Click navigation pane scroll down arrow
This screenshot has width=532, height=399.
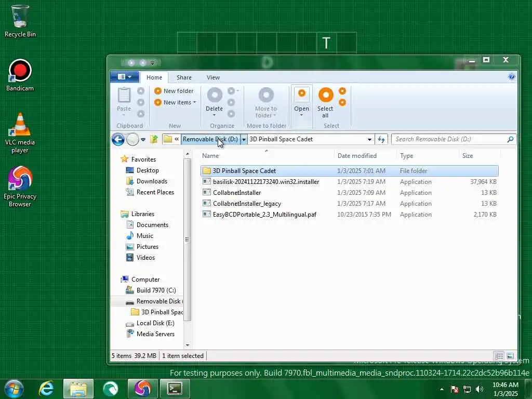pyautogui.click(x=187, y=345)
